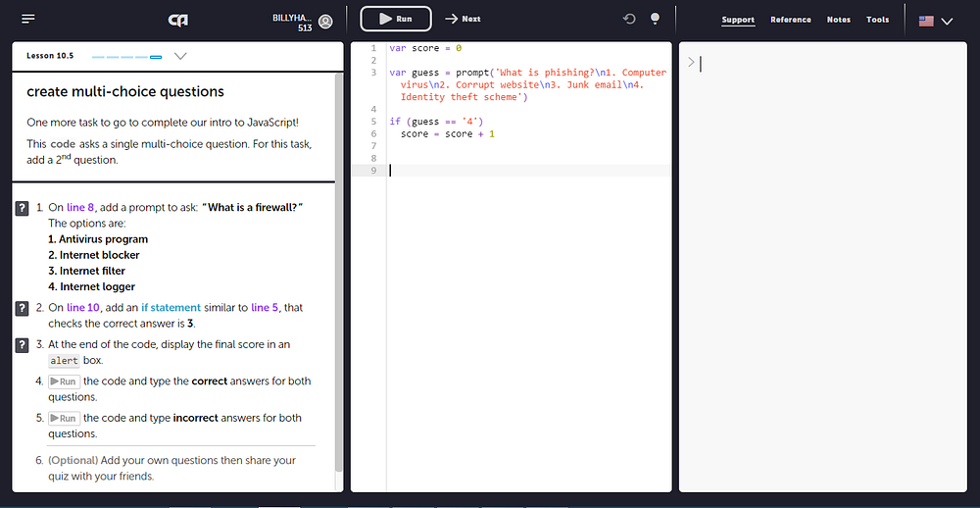Click the CA logo
The image size is (980, 508).
178,20
